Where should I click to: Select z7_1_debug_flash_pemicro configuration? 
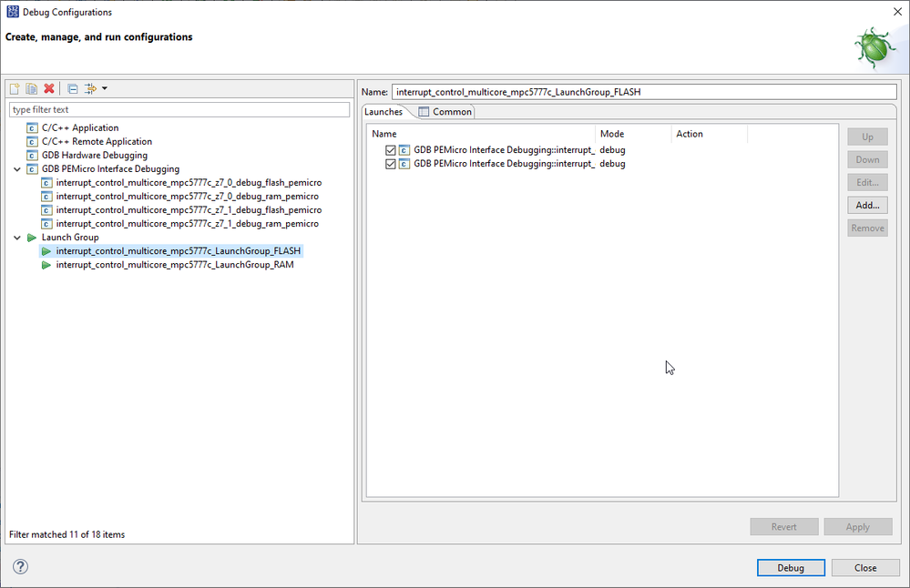[x=189, y=210]
